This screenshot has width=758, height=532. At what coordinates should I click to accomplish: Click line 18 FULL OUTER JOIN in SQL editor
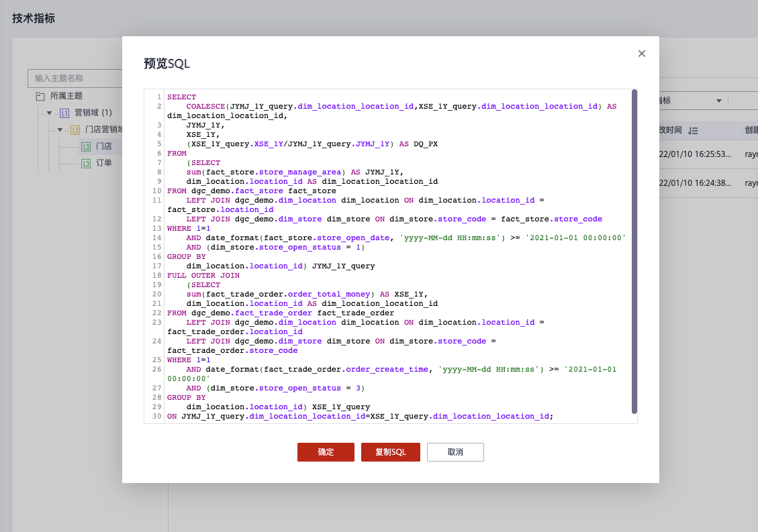pyautogui.click(x=203, y=276)
